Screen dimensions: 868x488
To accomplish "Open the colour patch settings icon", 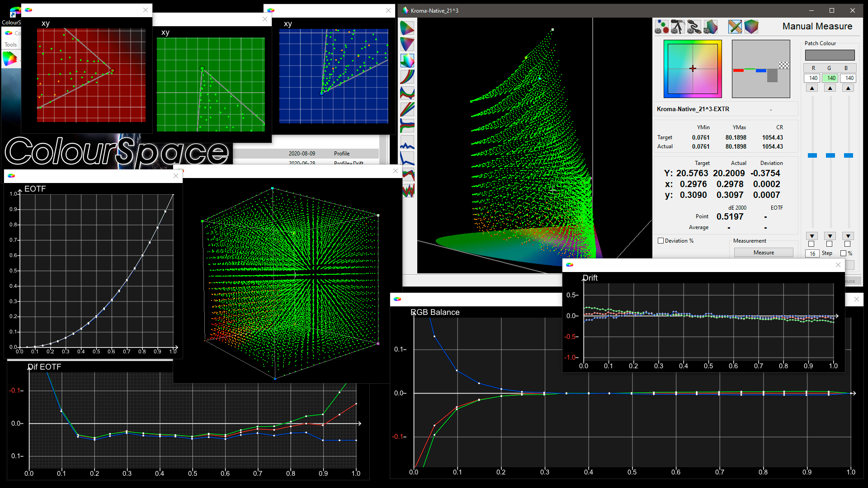I will pos(661,27).
